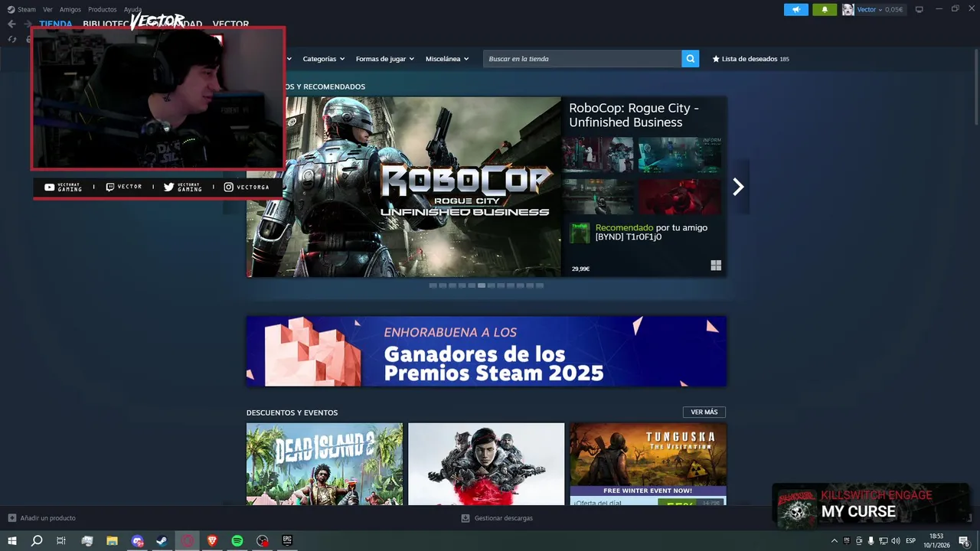
Task: Open Lista de deseados wishlist
Action: [750, 59]
